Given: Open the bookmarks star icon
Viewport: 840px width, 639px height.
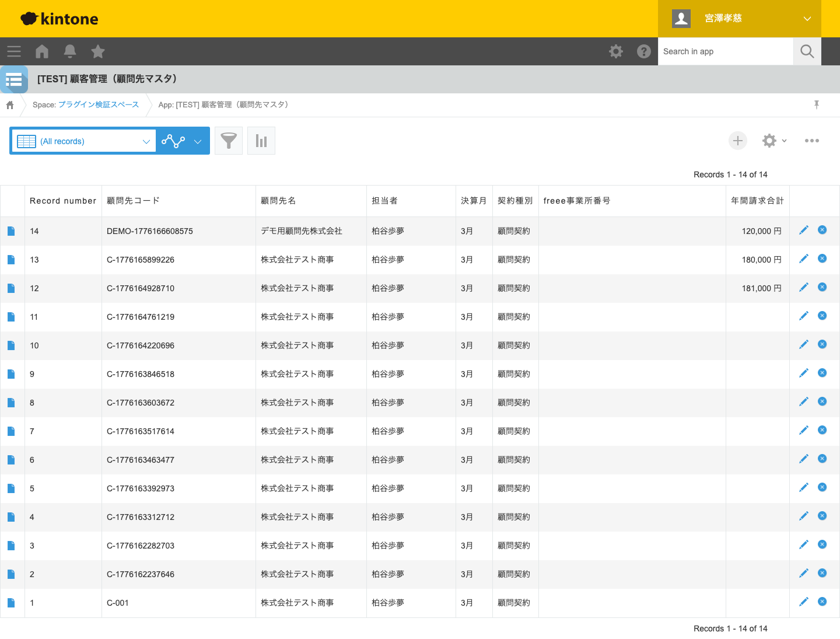Looking at the screenshot, I should pos(98,51).
